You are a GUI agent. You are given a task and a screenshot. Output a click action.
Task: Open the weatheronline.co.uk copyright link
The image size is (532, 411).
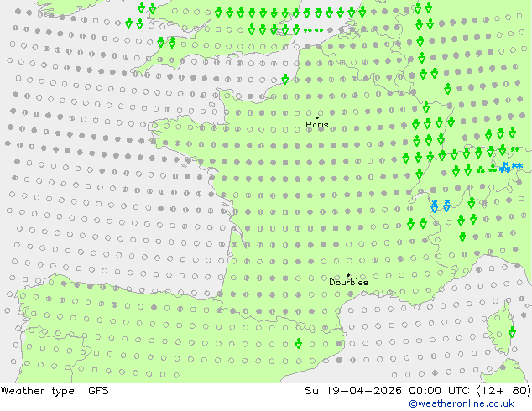pos(462,403)
